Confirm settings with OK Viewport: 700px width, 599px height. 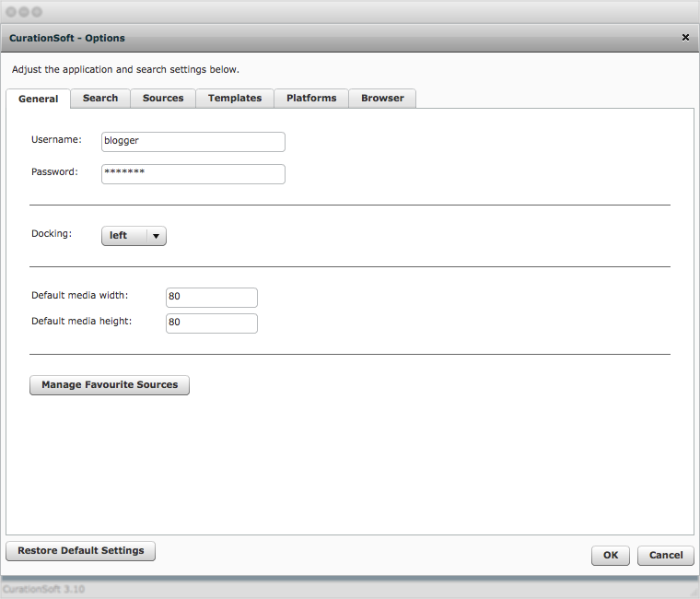pos(611,555)
